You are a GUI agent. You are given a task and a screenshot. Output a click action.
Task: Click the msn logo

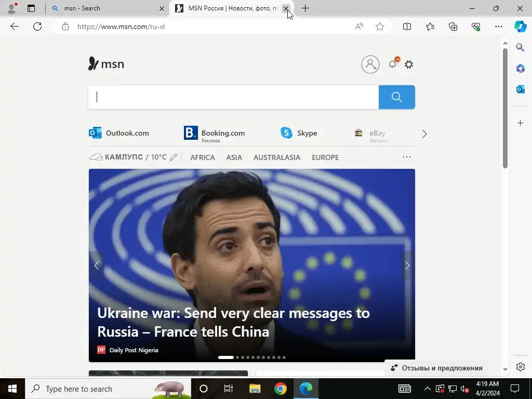[106, 64]
